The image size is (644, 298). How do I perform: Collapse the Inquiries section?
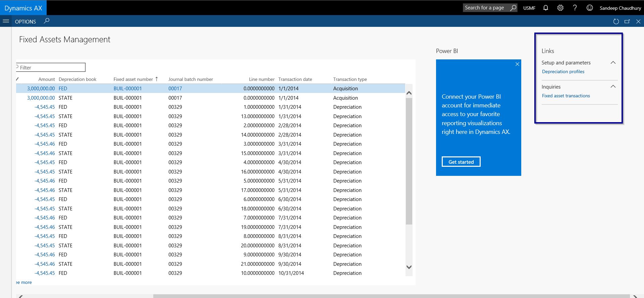(x=613, y=87)
